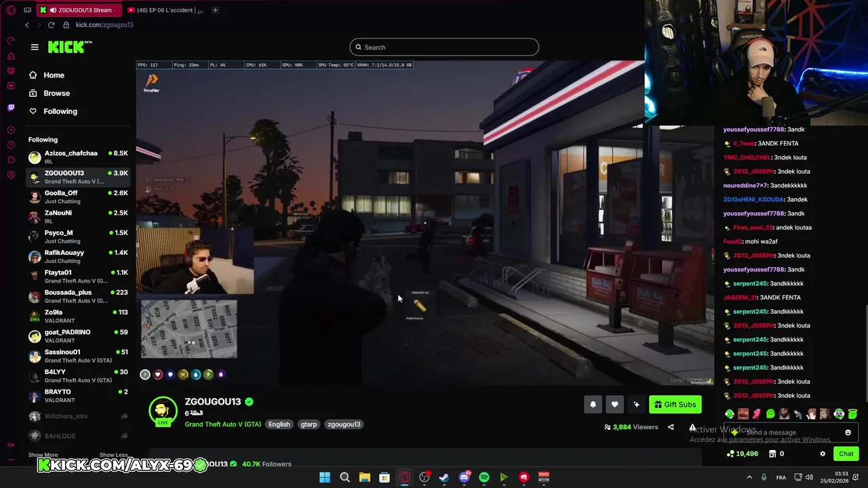
Task: Open Azizos_chafchaa channel in Following list
Action: [78, 157]
